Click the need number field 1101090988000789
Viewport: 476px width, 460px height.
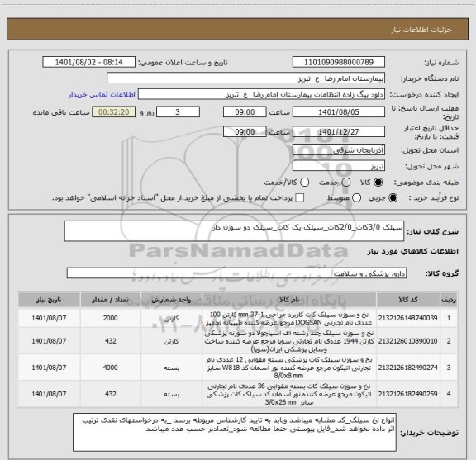(339, 62)
